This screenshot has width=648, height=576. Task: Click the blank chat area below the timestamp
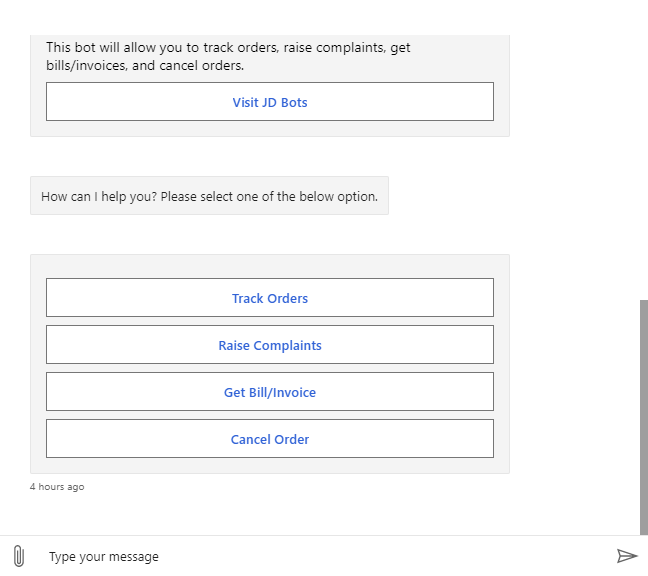pos(300,512)
